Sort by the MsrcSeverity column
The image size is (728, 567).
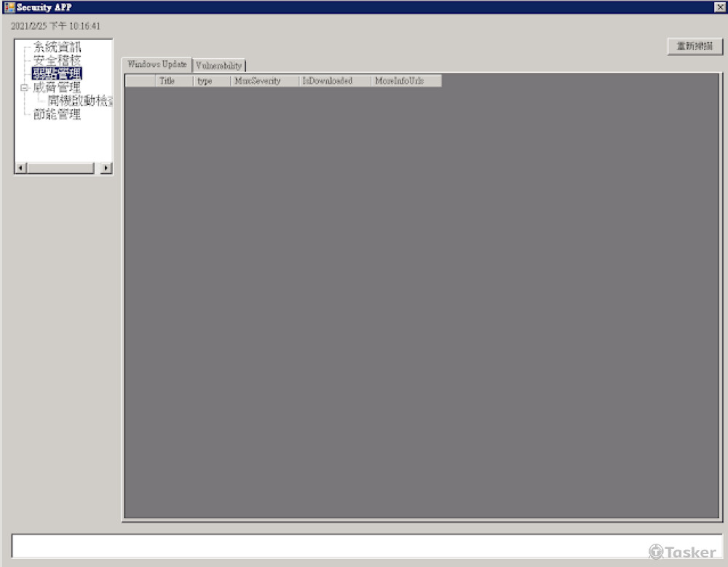[x=264, y=81]
